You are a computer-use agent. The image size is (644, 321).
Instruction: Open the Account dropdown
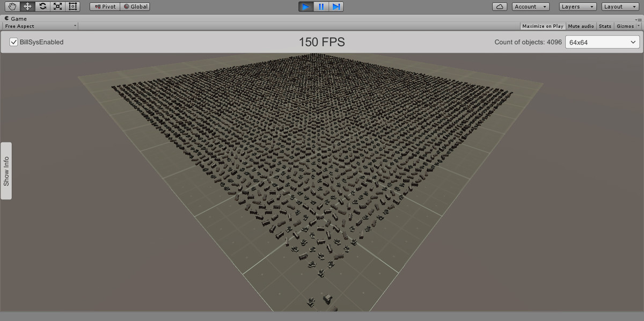[x=531, y=6]
